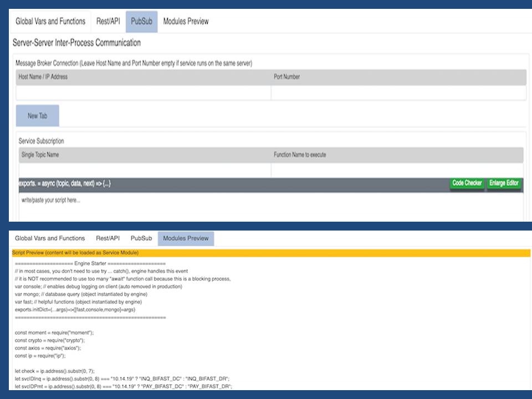
Task: Select the highlighted PubSub tab in top panel
Action: click(x=141, y=22)
